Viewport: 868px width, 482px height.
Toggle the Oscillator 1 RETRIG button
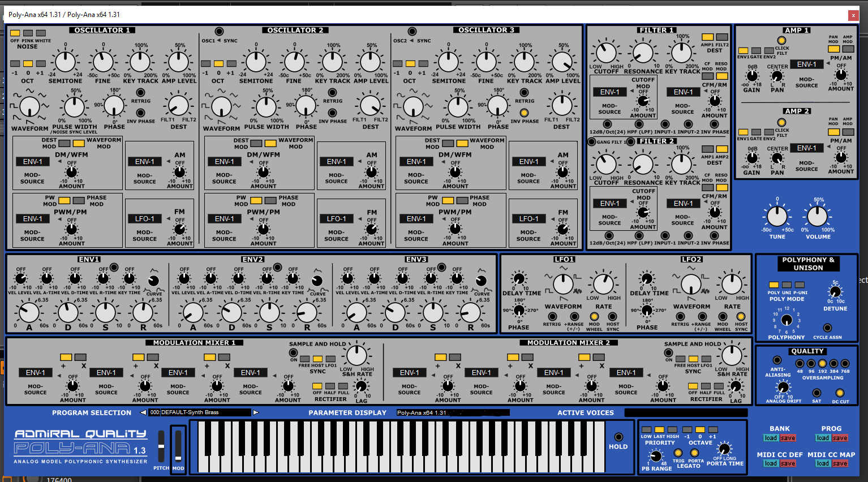pos(140,93)
